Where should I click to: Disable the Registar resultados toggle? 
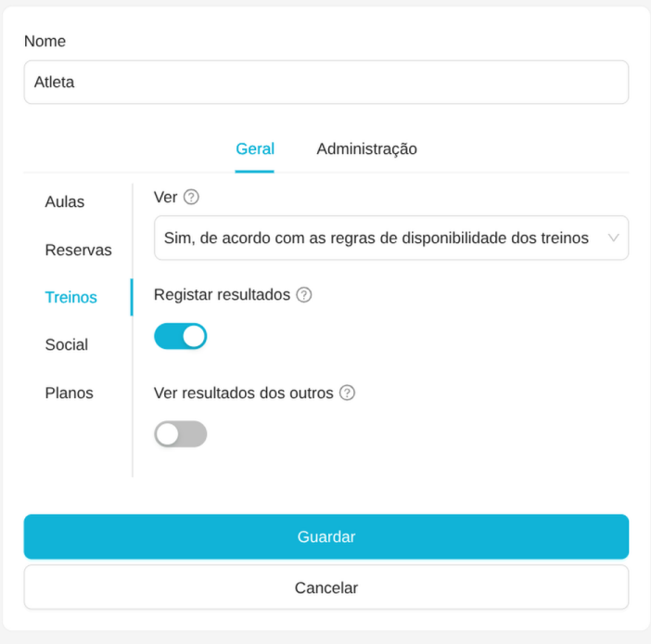pos(181,336)
